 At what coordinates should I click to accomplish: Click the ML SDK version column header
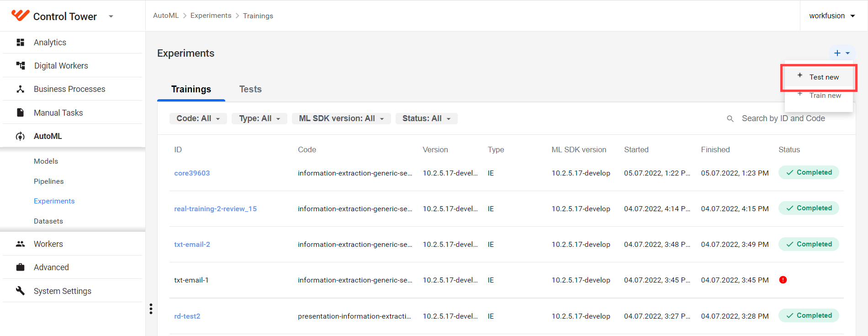578,149
